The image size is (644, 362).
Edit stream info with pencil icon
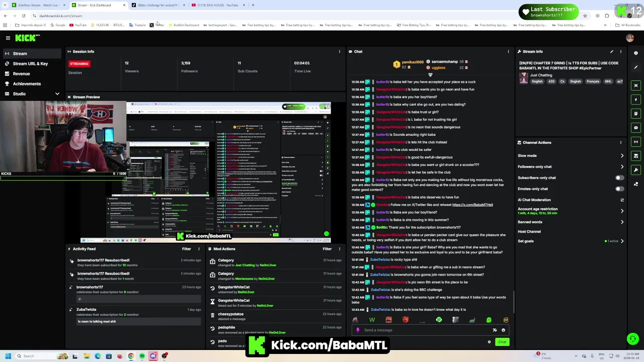click(612, 51)
